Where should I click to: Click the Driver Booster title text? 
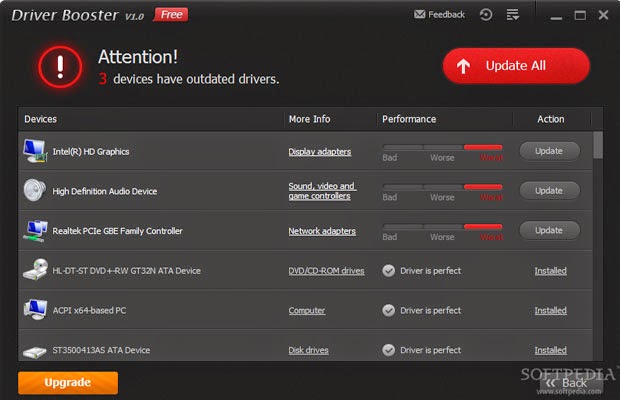[64, 15]
